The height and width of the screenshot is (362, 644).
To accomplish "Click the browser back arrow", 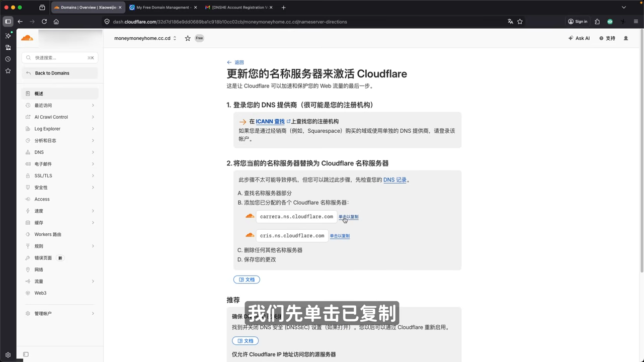I will coord(20,22).
